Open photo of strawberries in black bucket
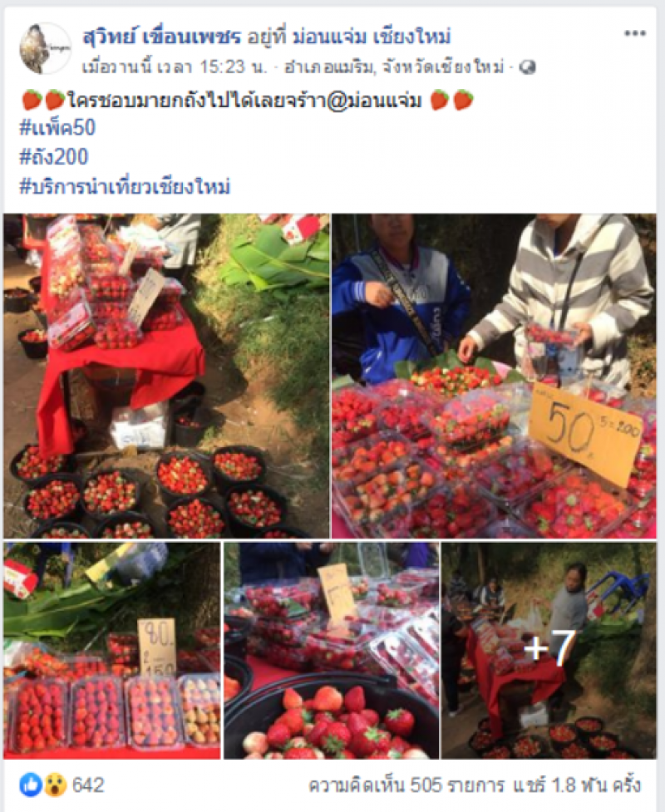This screenshot has width=665, height=812. pyautogui.click(x=331, y=651)
